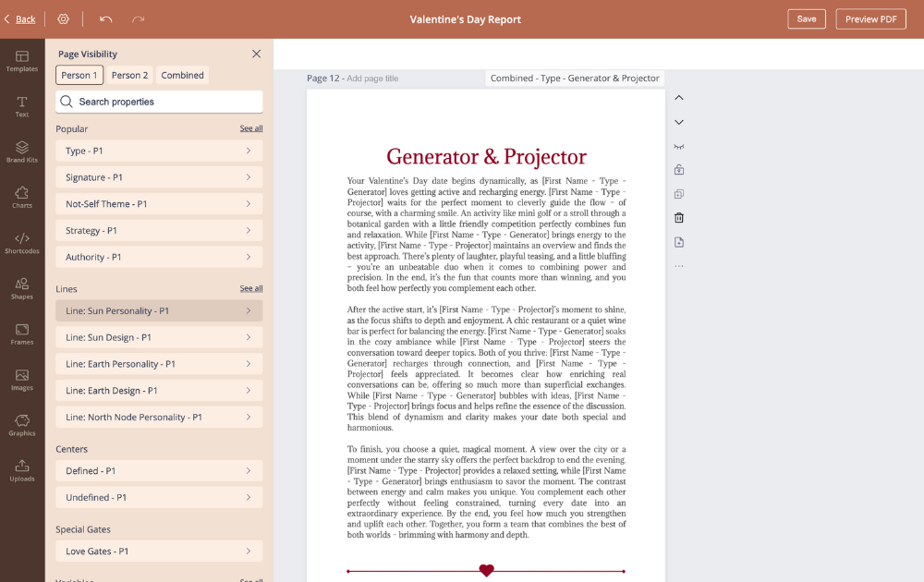Click the paragraph starting 'After the active start'
Viewport: 924px width, 582px height.
486,369
